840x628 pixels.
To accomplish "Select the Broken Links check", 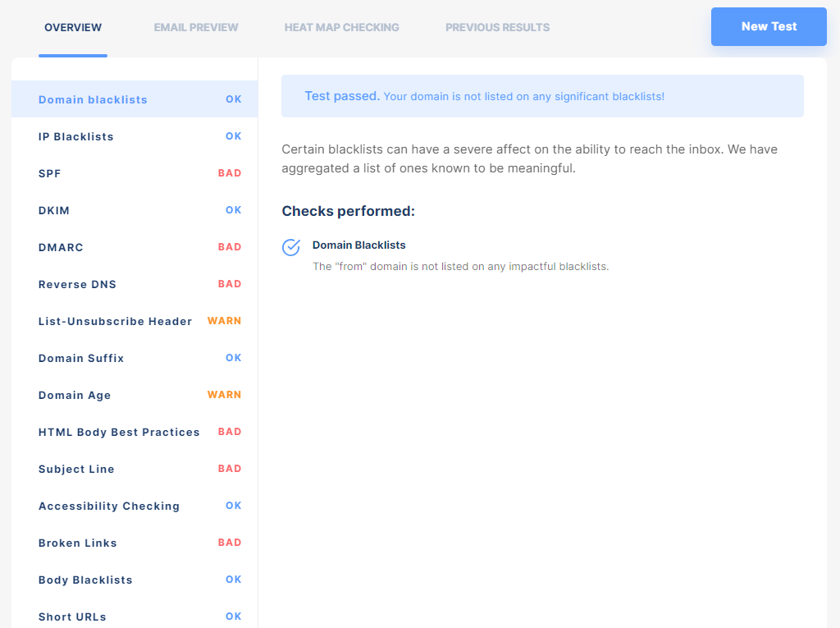I will click(x=135, y=543).
